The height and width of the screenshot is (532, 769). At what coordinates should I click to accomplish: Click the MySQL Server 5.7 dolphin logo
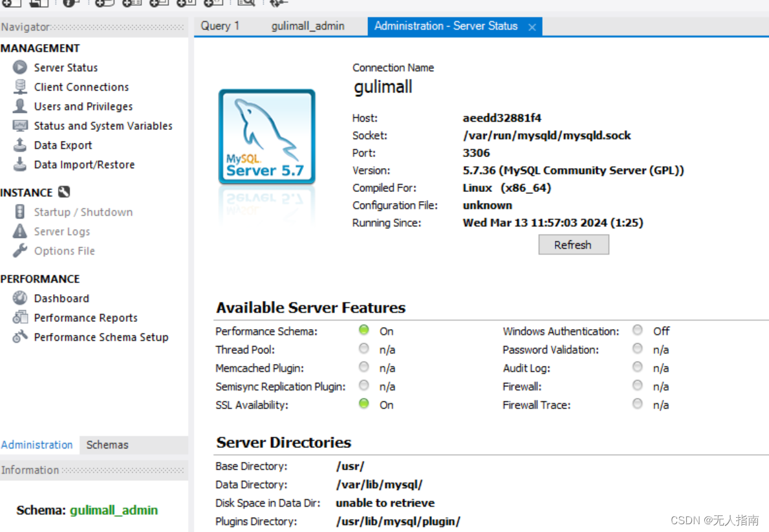[x=267, y=136]
